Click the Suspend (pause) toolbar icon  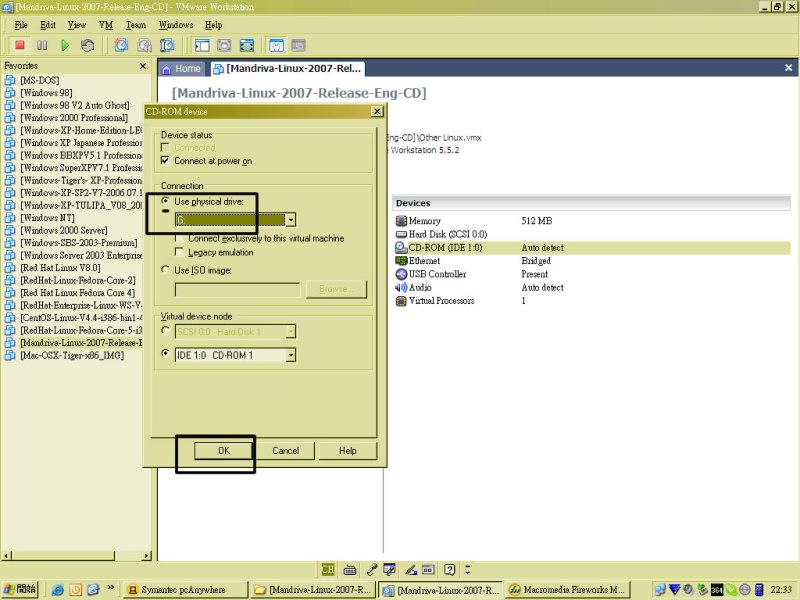(x=42, y=45)
